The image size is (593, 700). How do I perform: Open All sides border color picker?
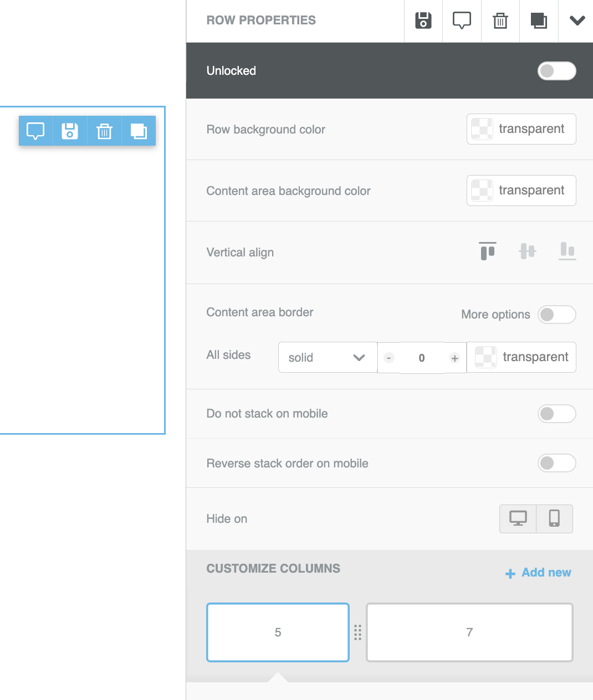click(521, 357)
